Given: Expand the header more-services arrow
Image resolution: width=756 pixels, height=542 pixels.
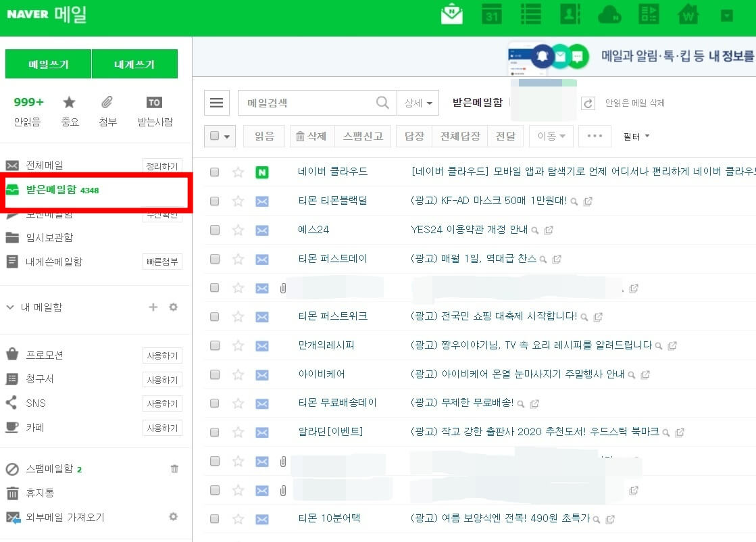Looking at the screenshot, I should [x=726, y=16].
